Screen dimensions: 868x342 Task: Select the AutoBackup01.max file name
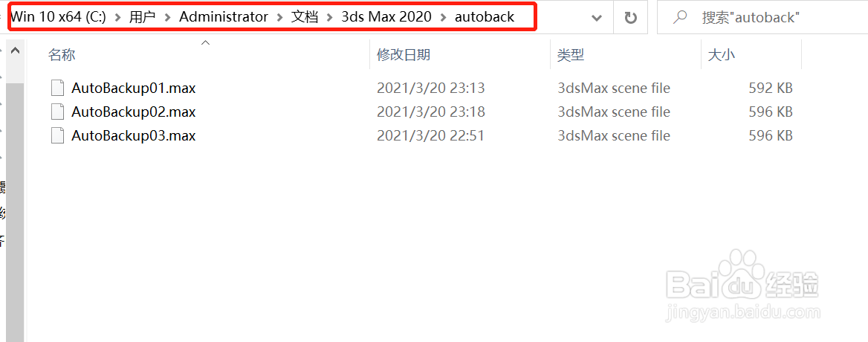coord(134,88)
